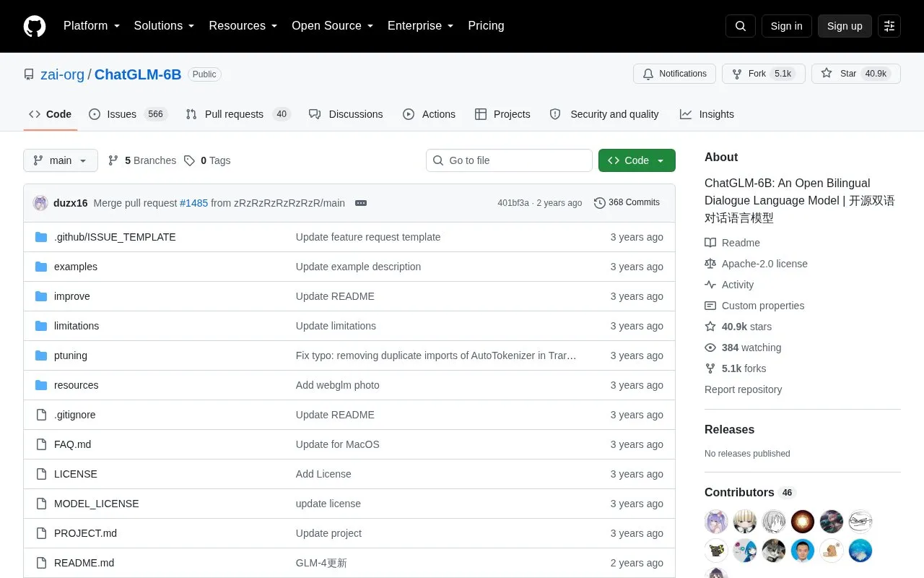Click the commit history clock icon
Viewport: 924px width, 578px height.
coord(599,203)
